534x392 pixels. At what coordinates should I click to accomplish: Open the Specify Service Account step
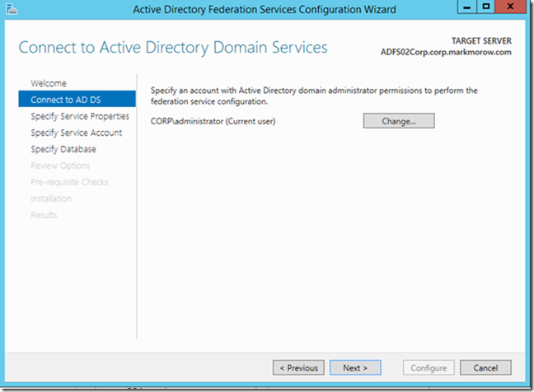(x=77, y=133)
